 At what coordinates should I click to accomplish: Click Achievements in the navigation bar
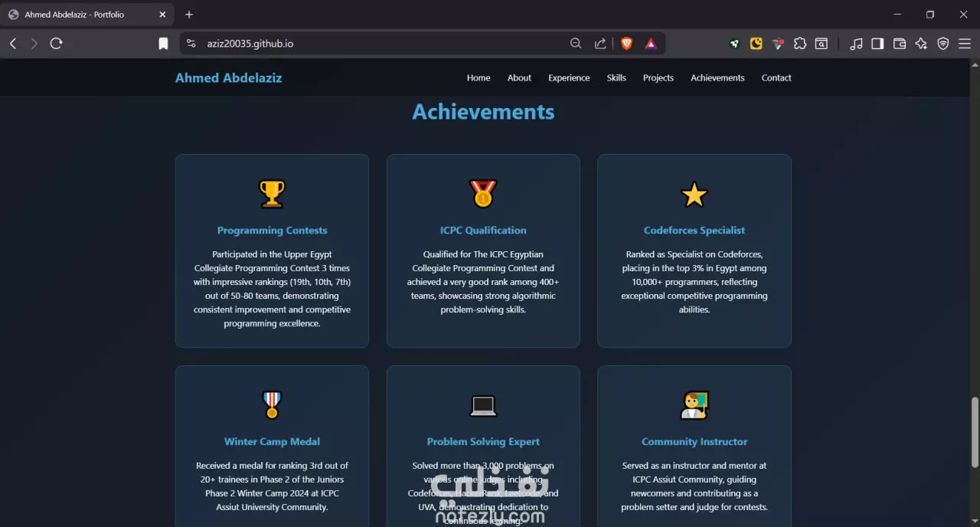coord(717,77)
